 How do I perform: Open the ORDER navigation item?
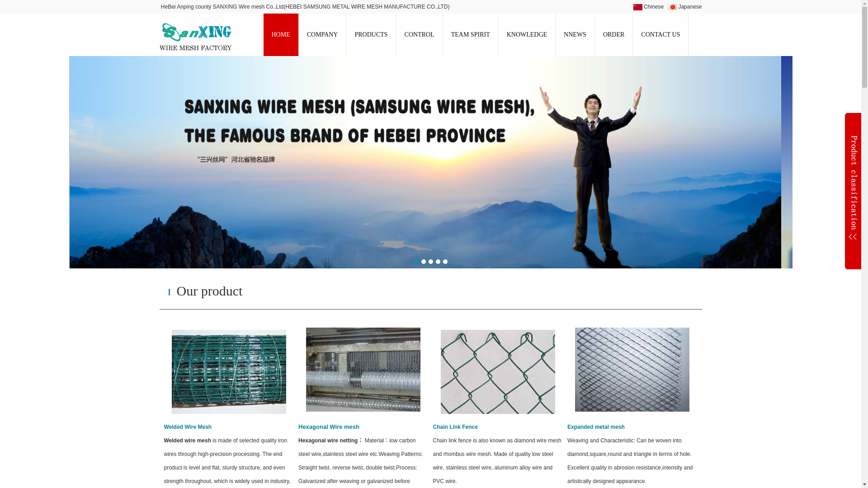[x=613, y=35]
